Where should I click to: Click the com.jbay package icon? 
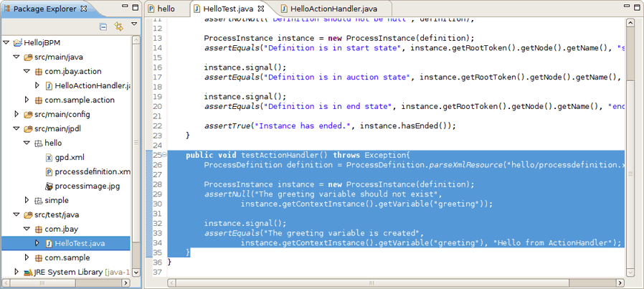[39, 229]
